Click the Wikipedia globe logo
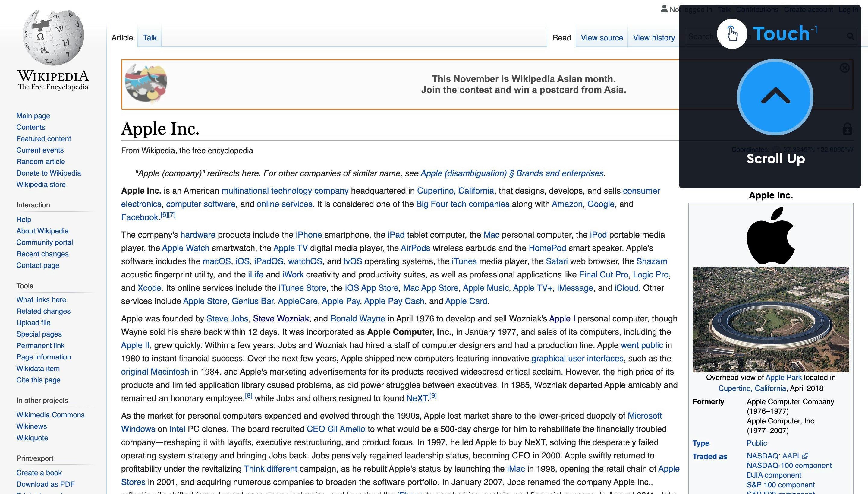The width and height of the screenshot is (868, 494). tap(53, 37)
